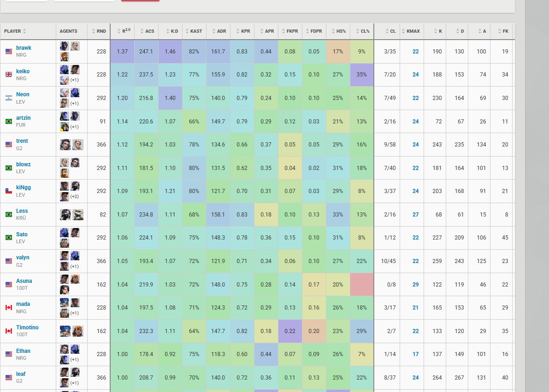Open kiNgg's player profile link
The width and height of the screenshot is (549, 392).
24,187
